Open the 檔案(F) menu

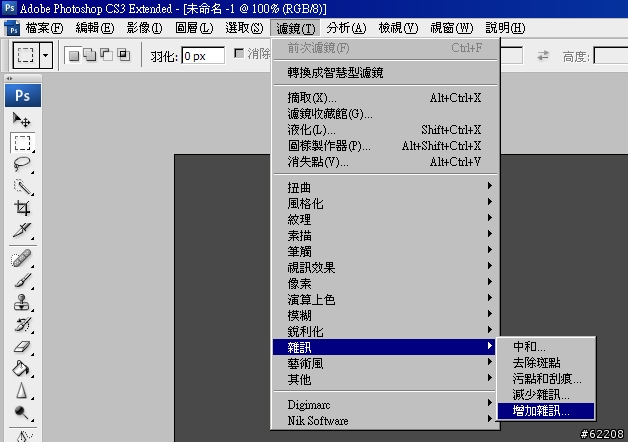coord(44,28)
